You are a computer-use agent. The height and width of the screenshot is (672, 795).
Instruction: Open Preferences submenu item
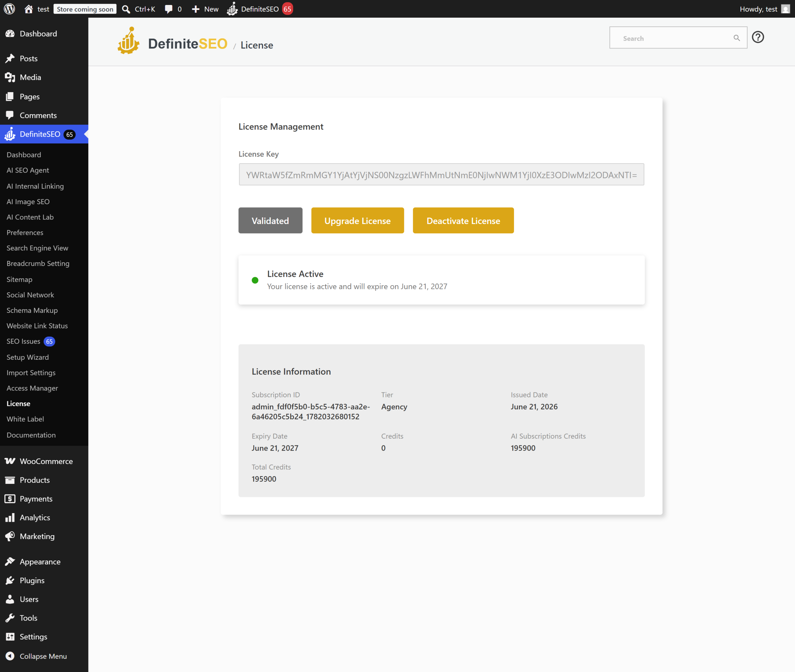(25, 232)
